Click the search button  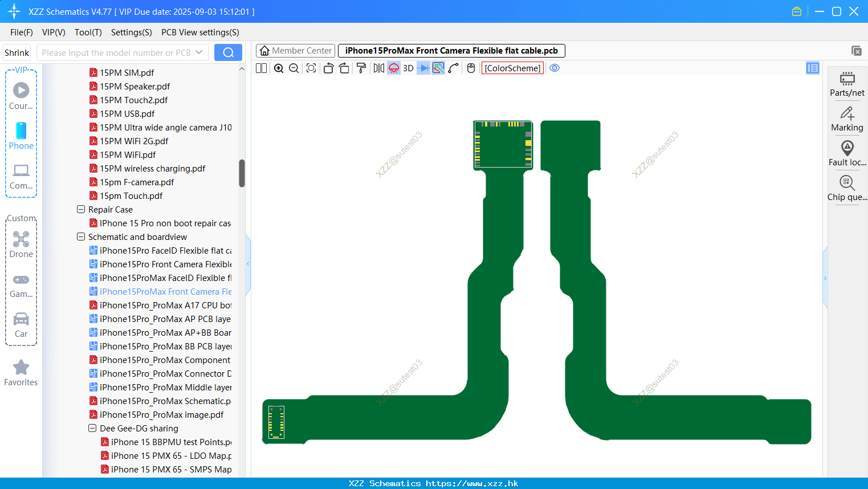(228, 52)
